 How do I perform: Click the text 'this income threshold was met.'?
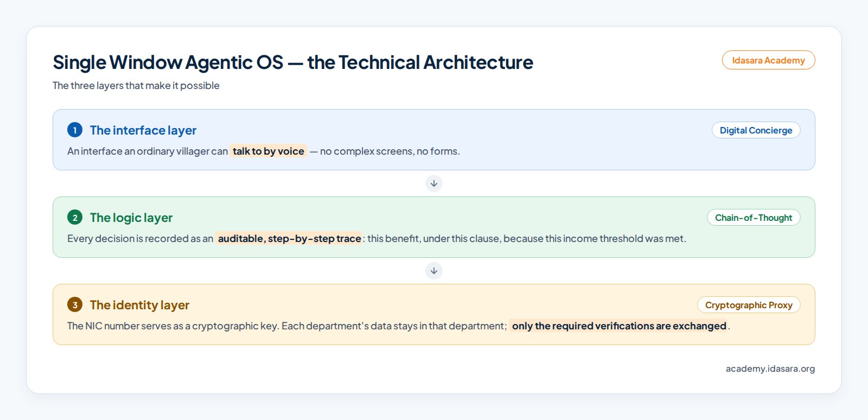tap(616, 239)
